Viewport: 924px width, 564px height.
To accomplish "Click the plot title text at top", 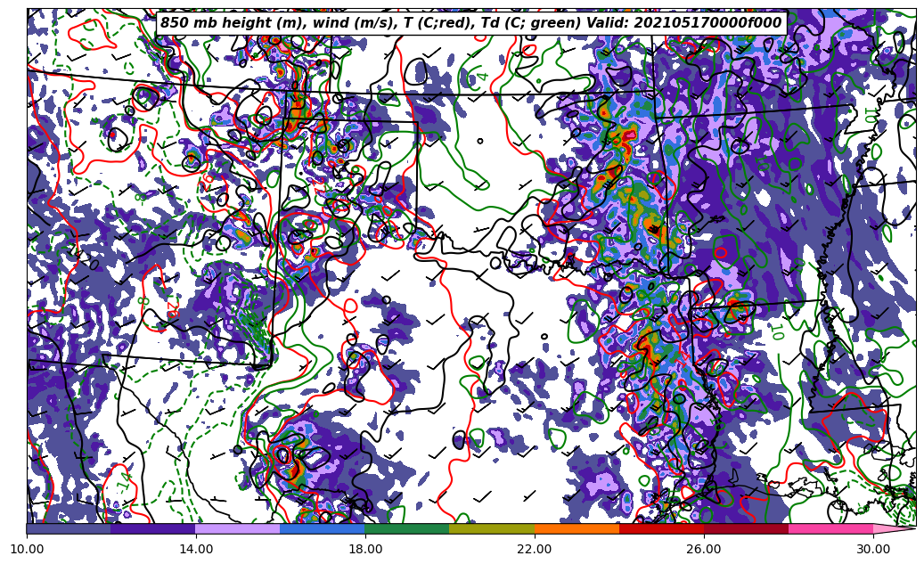I will (470, 23).
